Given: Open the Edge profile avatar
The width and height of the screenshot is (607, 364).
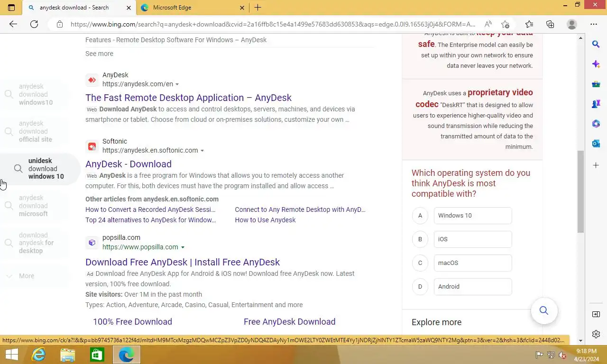Looking at the screenshot, I should pos(572,24).
